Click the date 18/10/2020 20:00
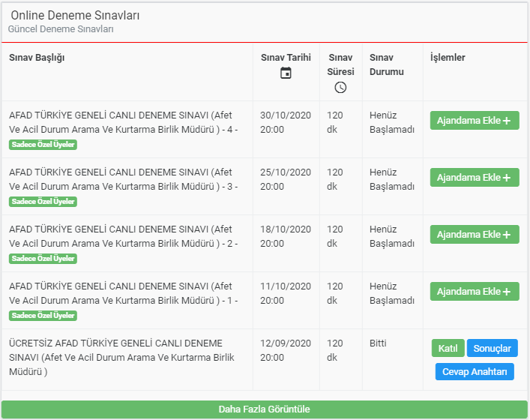530x420 pixels. [286, 236]
